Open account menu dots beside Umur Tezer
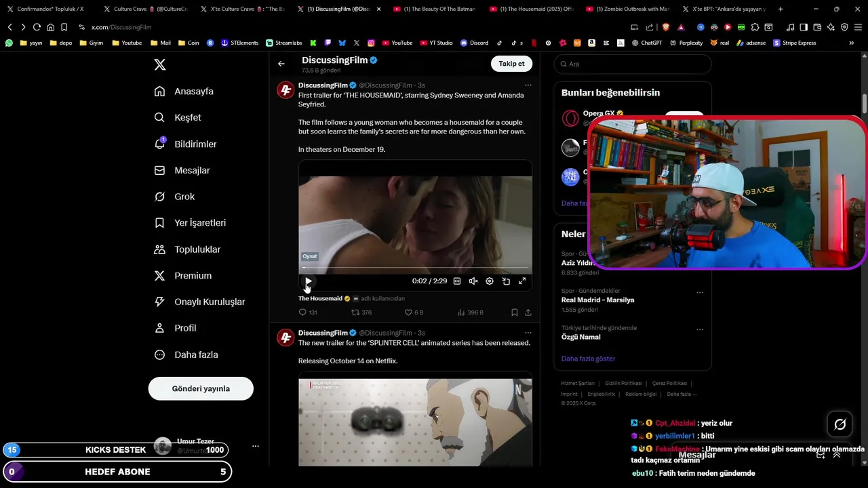Viewport: 868px width, 488px height. [x=256, y=446]
